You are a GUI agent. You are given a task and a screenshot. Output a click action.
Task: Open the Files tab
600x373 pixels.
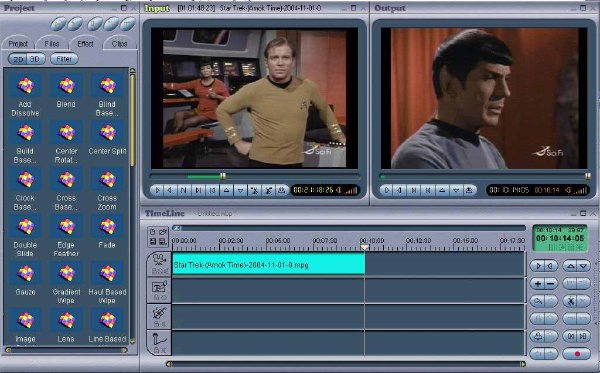pyautogui.click(x=52, y=44)
